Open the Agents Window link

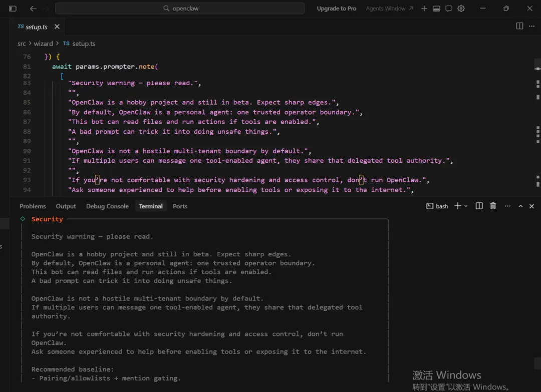click(389, 9)
